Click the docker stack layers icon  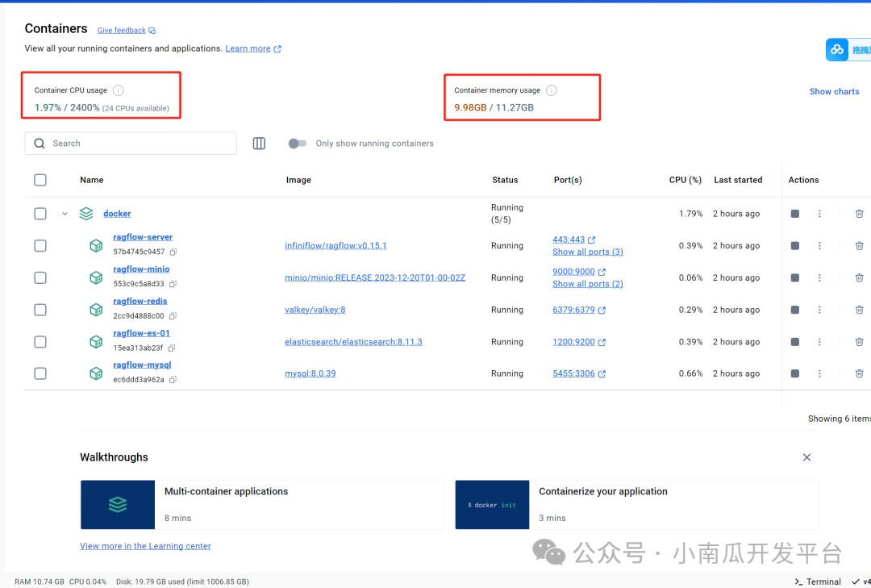tap(86, 214)
